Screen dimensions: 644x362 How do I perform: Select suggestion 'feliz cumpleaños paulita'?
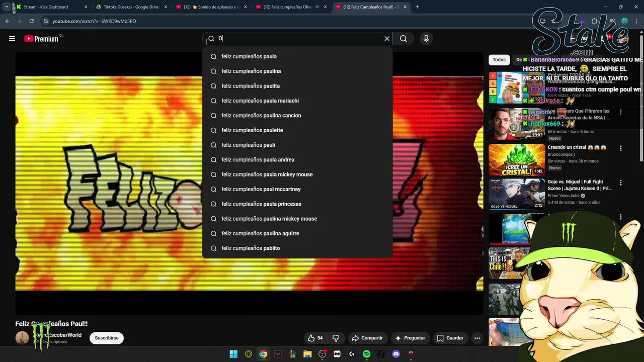pos(297,86)
